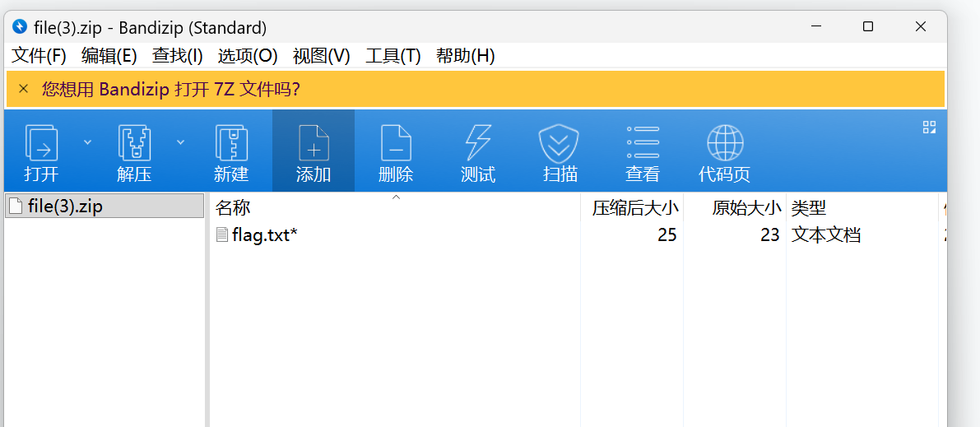Click the Delete (删除) toolbar icon
Screen dimensions: 980x427
point(397,144)
